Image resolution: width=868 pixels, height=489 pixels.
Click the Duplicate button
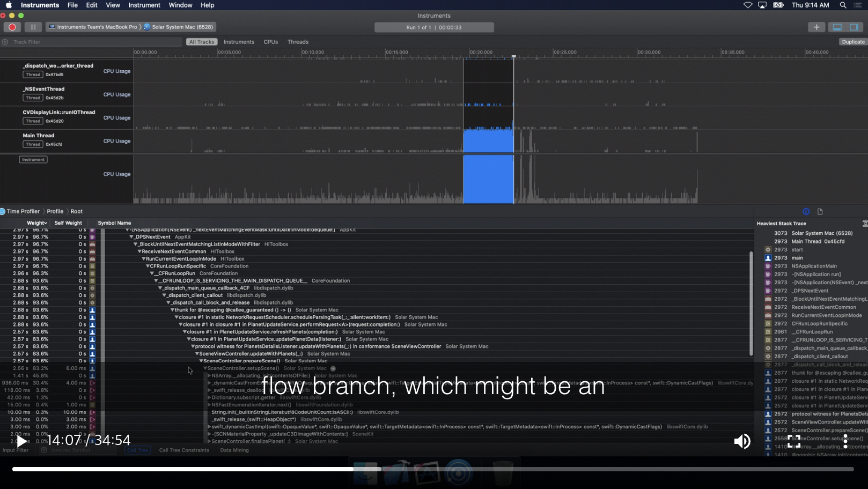[x=853, y=42]
